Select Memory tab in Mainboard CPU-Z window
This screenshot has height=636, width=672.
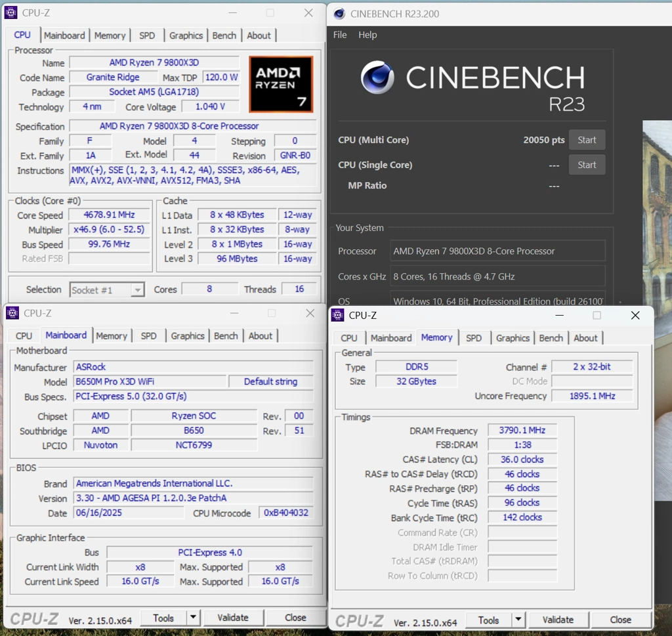(x=112, y=336)
